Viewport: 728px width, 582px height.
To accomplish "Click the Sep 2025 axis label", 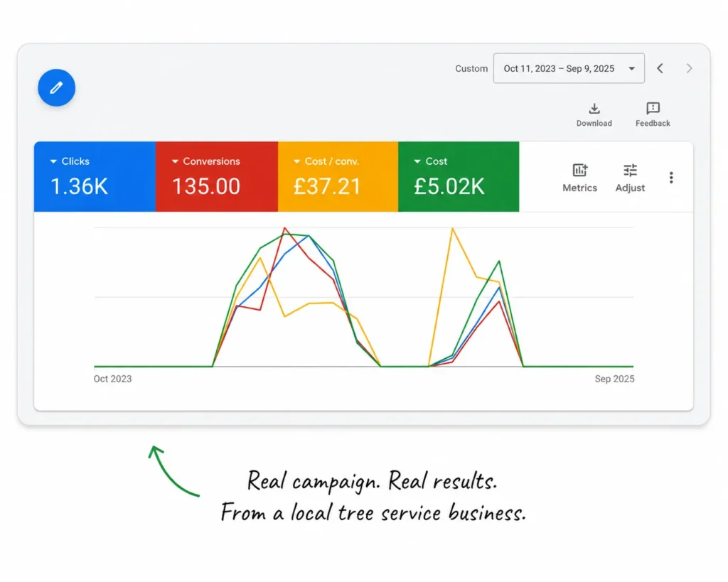I will (615, 379).
